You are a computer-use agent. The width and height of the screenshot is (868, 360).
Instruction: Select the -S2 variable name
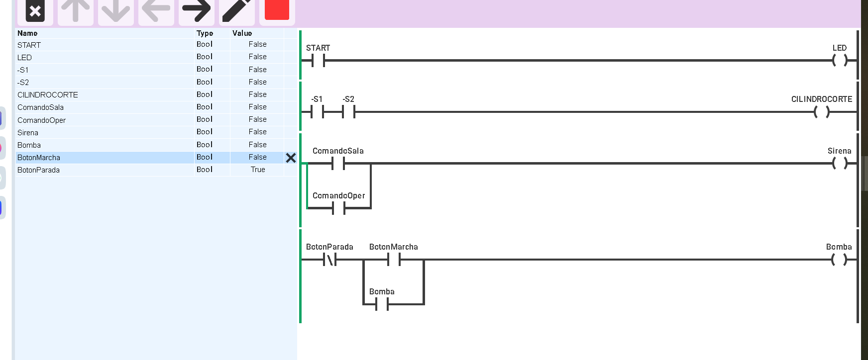pos(23,83)
